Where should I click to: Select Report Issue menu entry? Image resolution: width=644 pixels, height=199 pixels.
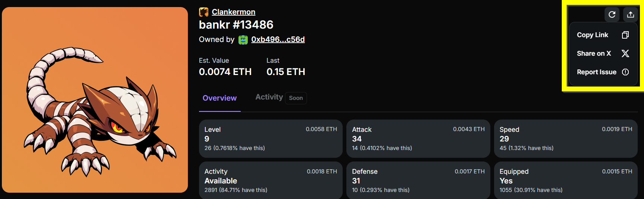pyautogui.click(x=596, y=72)
